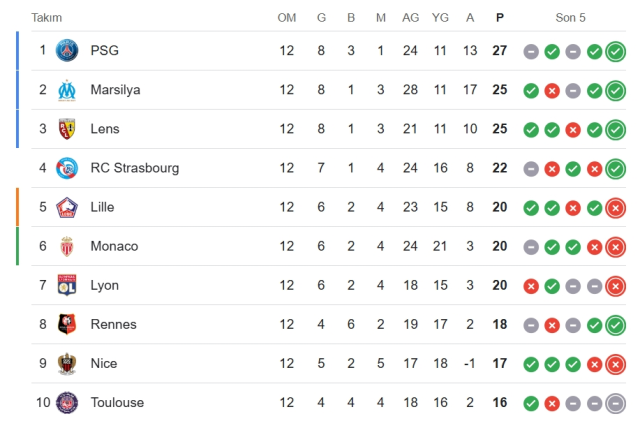Click Toulouse's latest match draw icon

616,403
